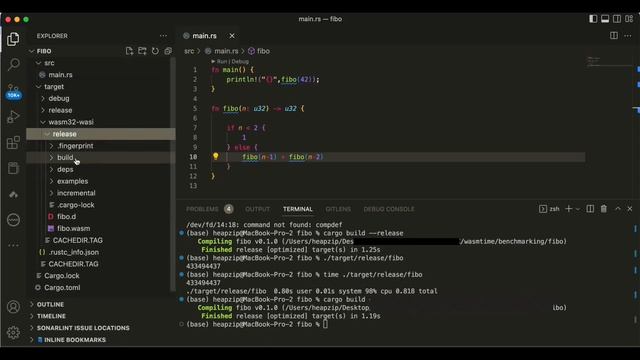Close the terminal panel
Viewport: 640px width, 360px height.
[x=630, y=209]
